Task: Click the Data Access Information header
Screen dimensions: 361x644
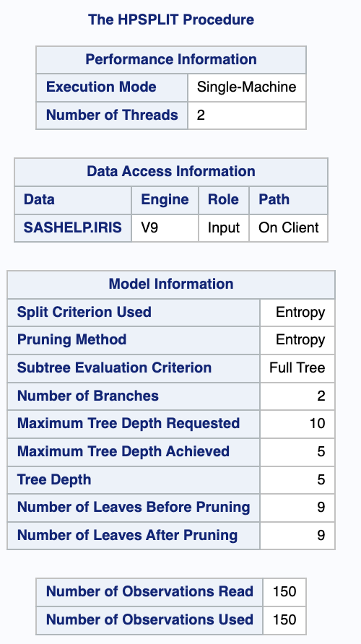Action: [171, 172]
